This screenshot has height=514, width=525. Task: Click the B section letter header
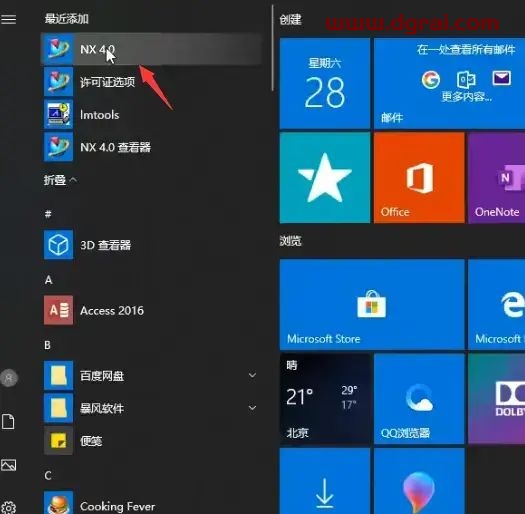pyautogui.click(x=48, y=345)
